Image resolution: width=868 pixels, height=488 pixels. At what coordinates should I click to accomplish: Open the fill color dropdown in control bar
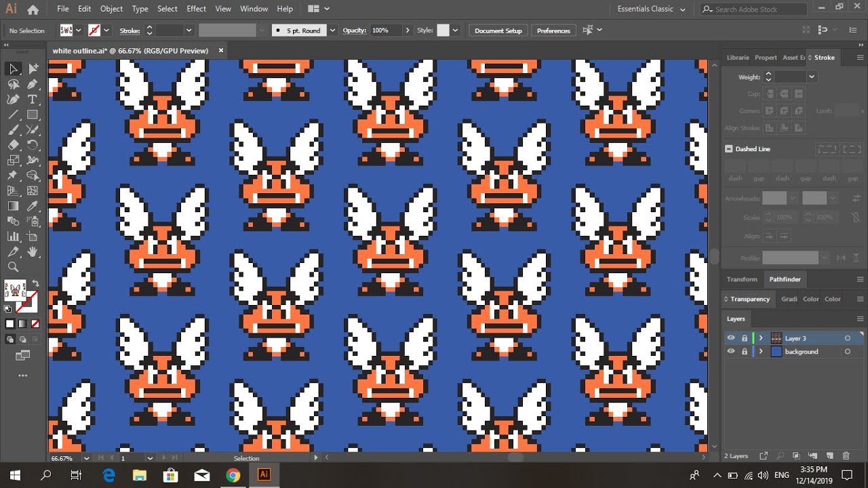[79, 30]
